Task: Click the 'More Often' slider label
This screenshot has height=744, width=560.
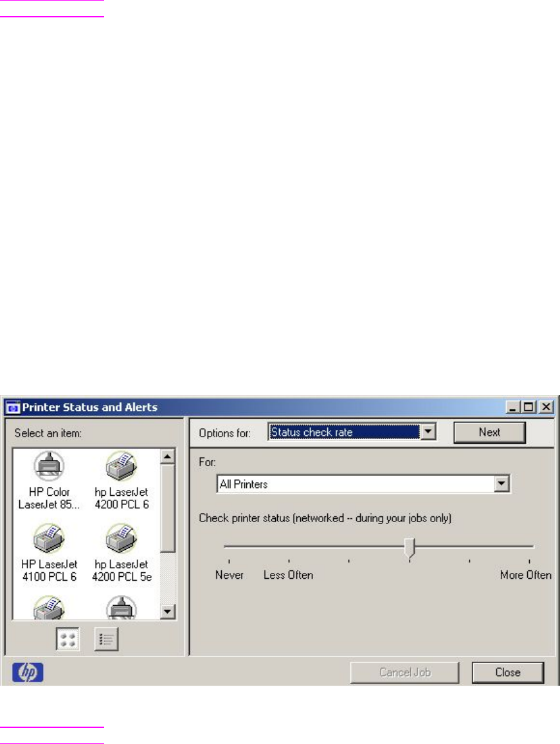Action: [x=526, y=575]
